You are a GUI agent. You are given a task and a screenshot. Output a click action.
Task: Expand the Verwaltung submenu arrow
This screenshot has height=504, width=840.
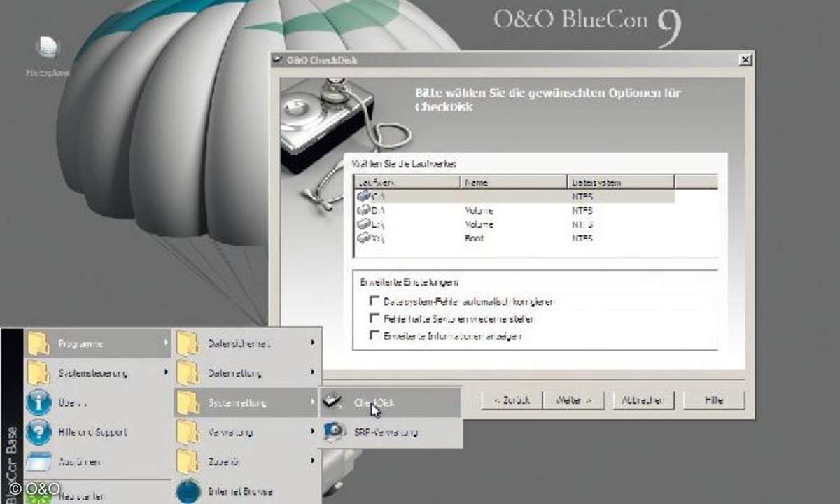click(x=313, y=431)
